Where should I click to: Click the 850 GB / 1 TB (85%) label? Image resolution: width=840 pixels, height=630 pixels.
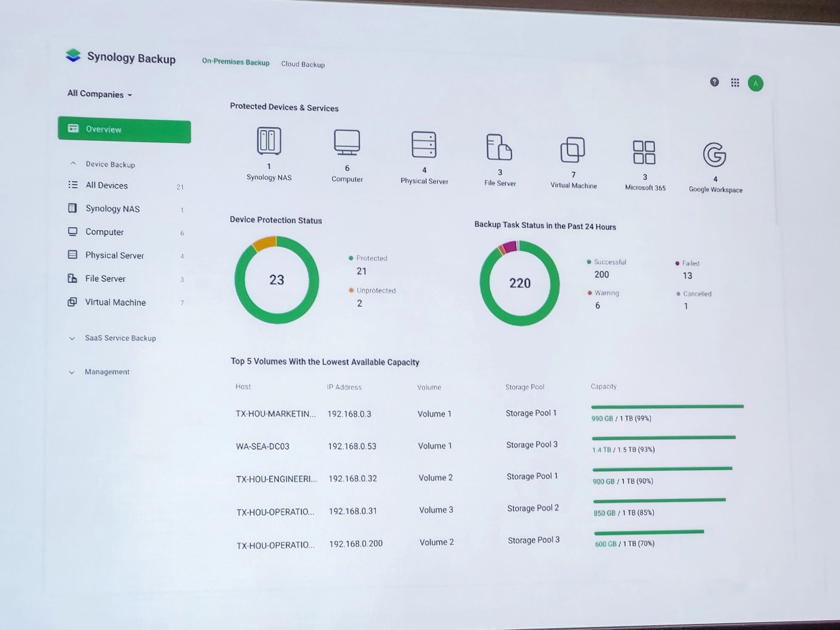[x=624, y=513]
